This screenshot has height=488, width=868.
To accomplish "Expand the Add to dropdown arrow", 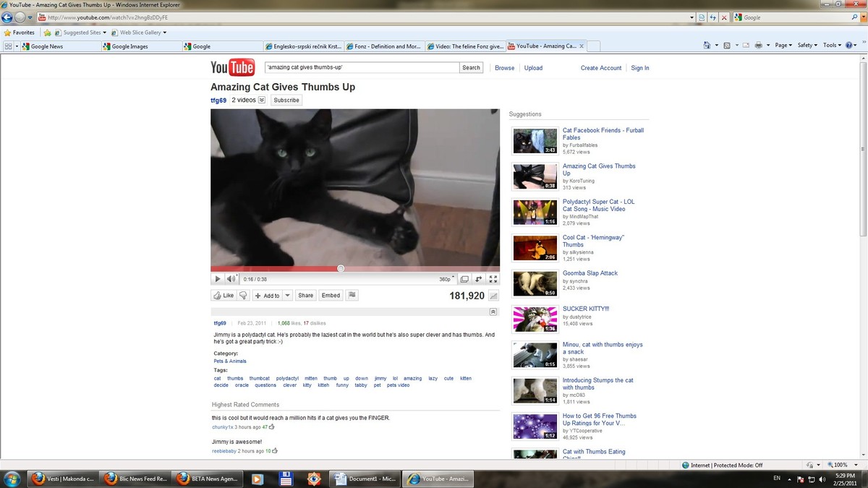I will click(287, 295).
